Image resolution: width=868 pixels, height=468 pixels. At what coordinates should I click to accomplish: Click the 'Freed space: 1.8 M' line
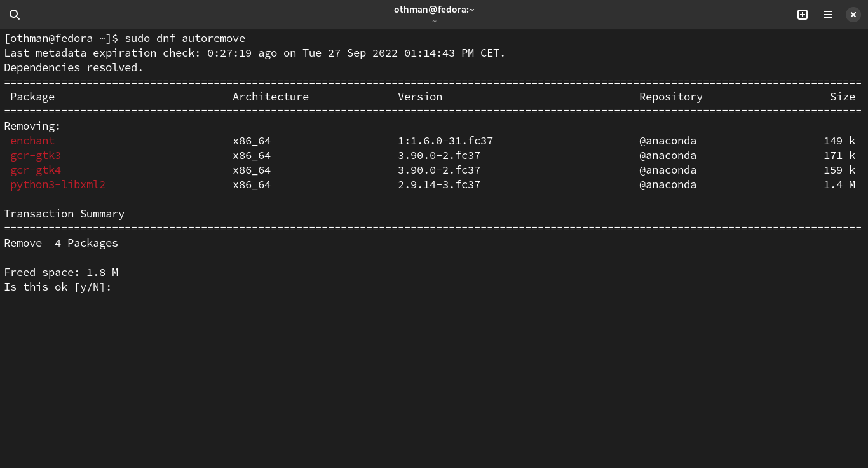click(61, 272)
